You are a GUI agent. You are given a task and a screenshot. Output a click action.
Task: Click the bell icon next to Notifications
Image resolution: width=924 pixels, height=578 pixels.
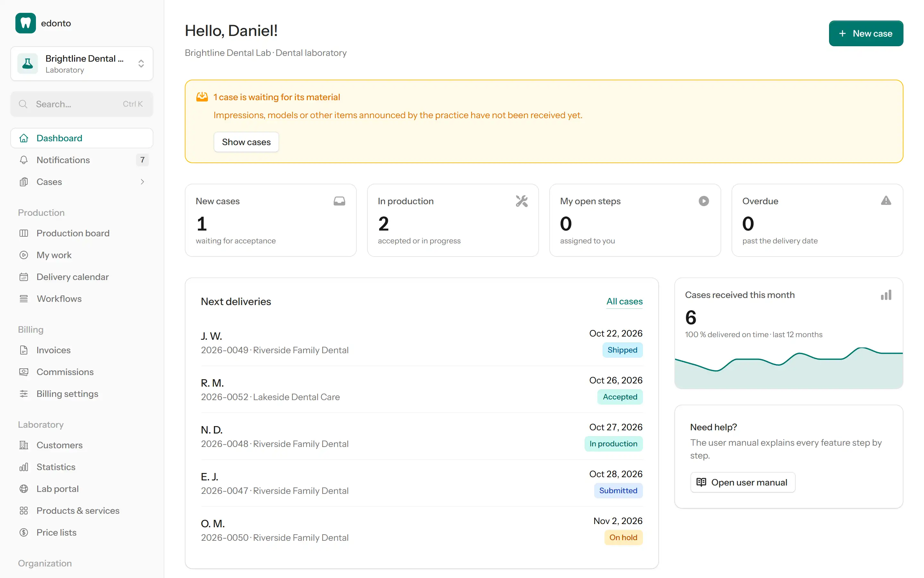pyautogui.click(x=24, y=160)
